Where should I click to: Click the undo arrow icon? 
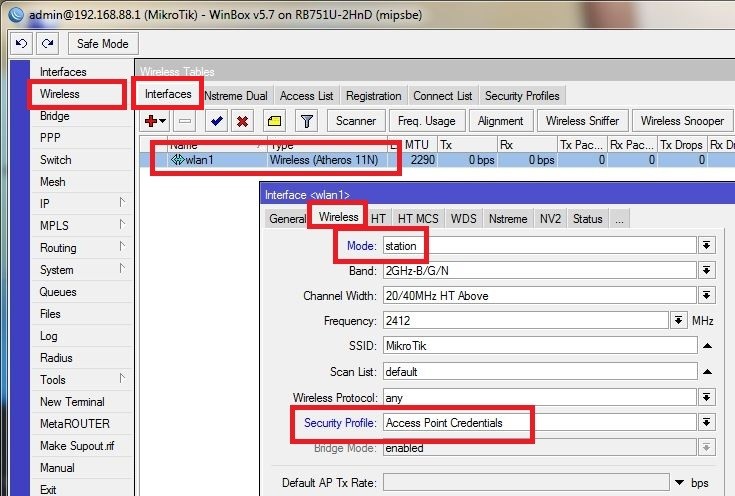click(x=21, y=44)
